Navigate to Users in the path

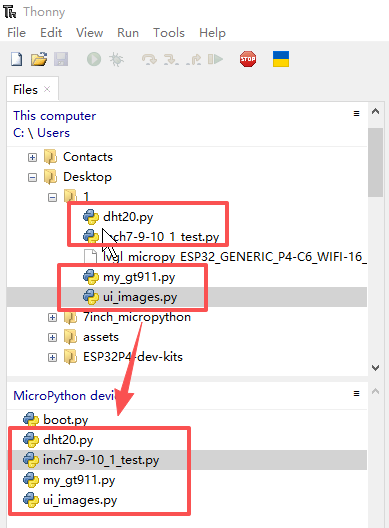pyautogui.click(x=54, y=133)
